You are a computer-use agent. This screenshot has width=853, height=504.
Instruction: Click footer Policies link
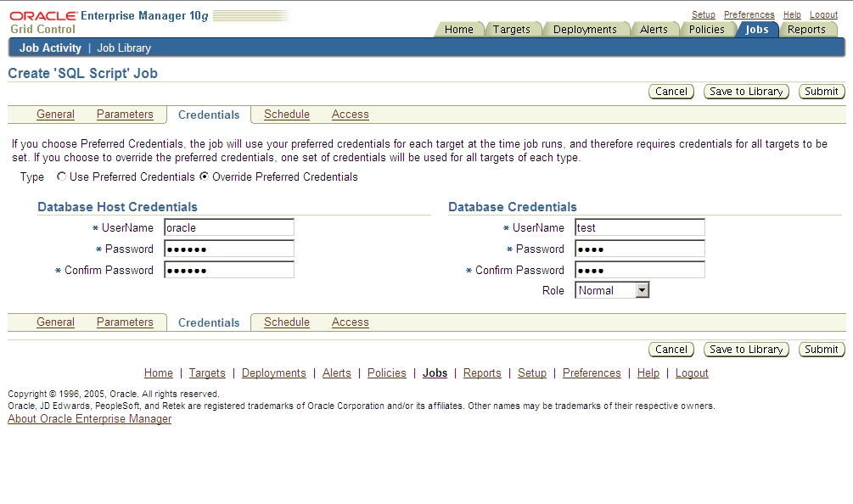(387, 373)
